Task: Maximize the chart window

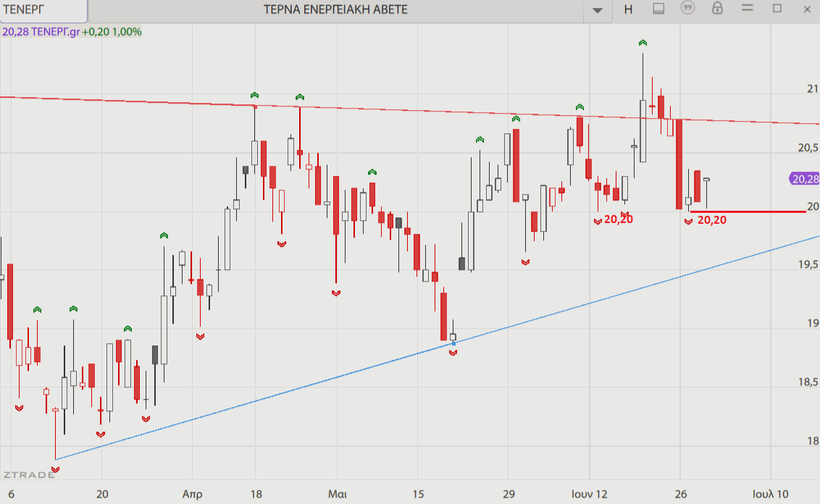Action: (x=777, y=9)
